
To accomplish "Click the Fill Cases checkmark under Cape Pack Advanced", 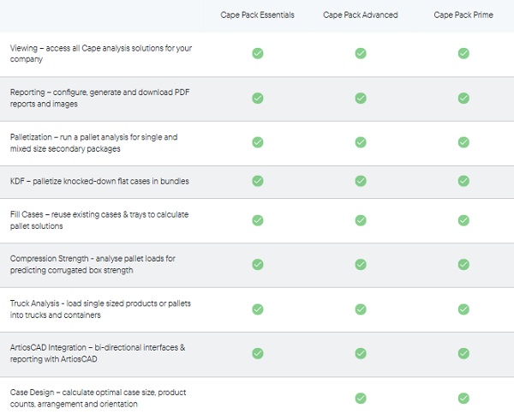I will (361, 220).
